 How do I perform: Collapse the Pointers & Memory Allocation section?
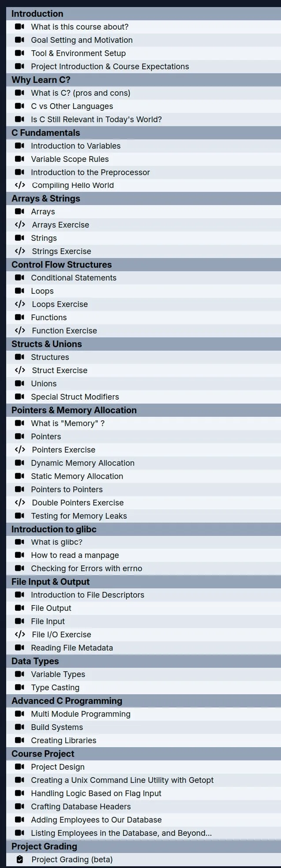tap(143, 410)
